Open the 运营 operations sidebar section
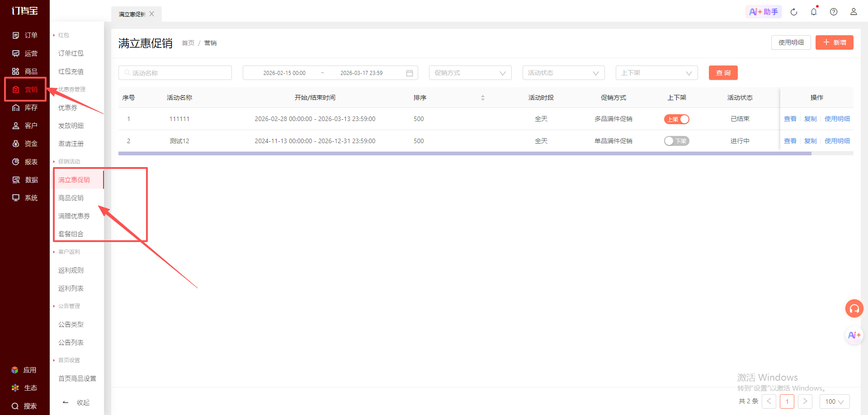This screenshot has height=415, width=868. tap(25, 53)
